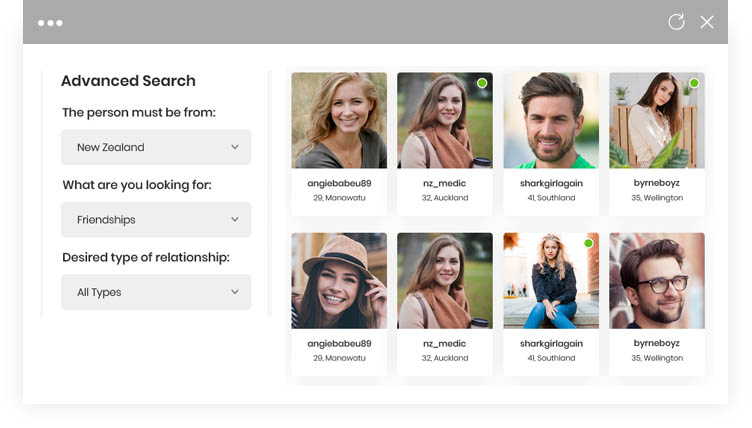The height and width of the screenshot is (428, 752).
Task: Open photo of blonde woman sitting in jeans
Action: (551, 281)
